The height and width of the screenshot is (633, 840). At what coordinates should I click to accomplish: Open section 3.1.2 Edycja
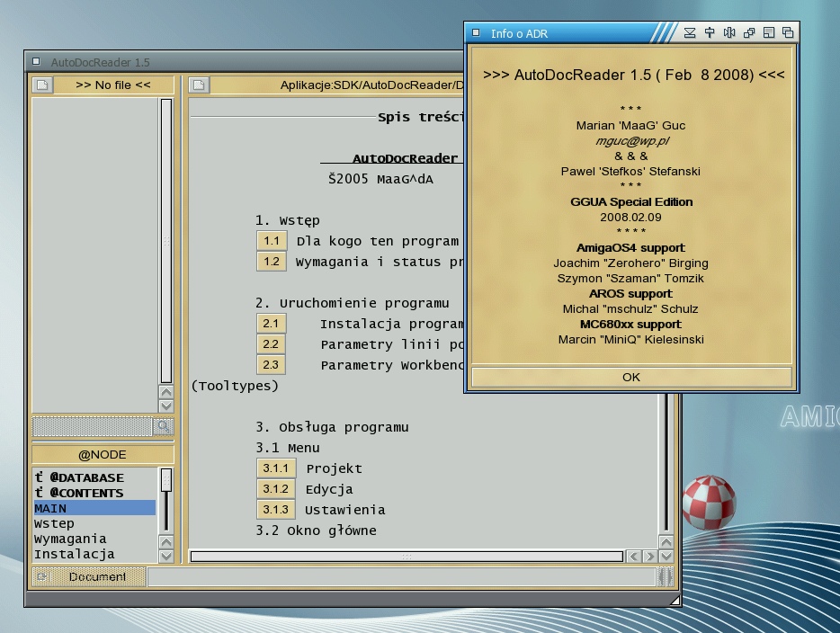(276, 489)
